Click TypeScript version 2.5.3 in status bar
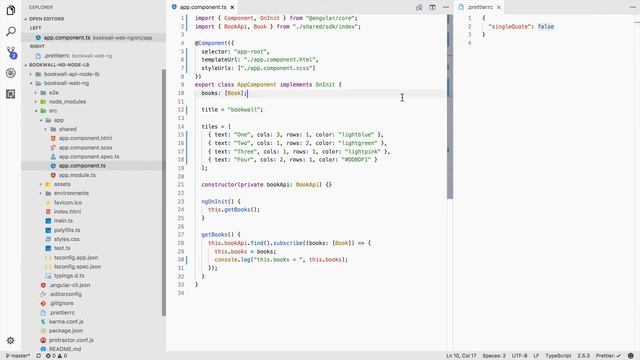This screenshot has width=640, height=360. (583, 356)
